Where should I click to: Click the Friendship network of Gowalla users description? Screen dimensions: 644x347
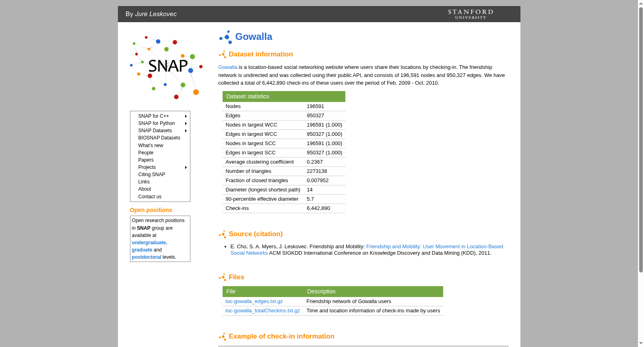(x=349, y=301)
